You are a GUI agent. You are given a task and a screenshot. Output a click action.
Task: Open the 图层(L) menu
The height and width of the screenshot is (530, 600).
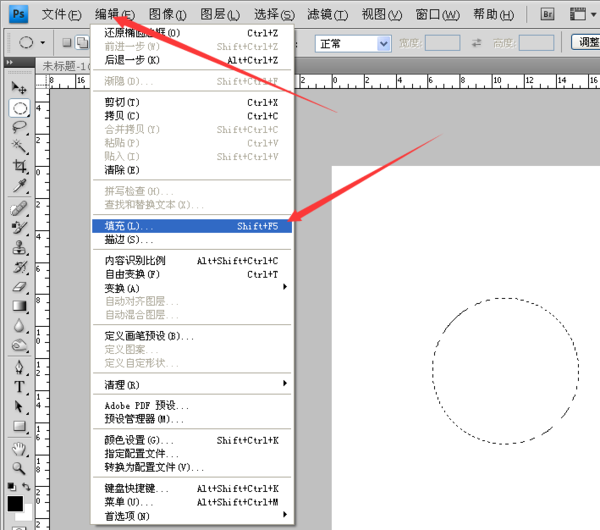point(220,15)
